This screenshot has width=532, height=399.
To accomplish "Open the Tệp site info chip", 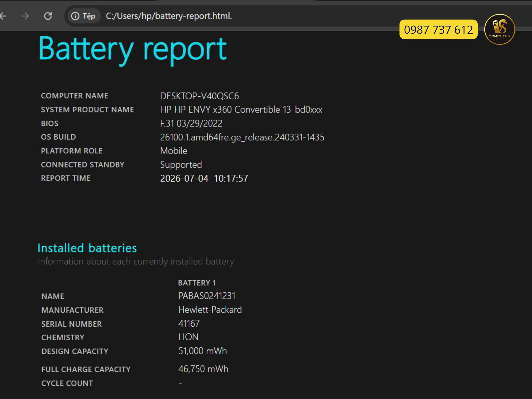I will [x=83, y=16].
